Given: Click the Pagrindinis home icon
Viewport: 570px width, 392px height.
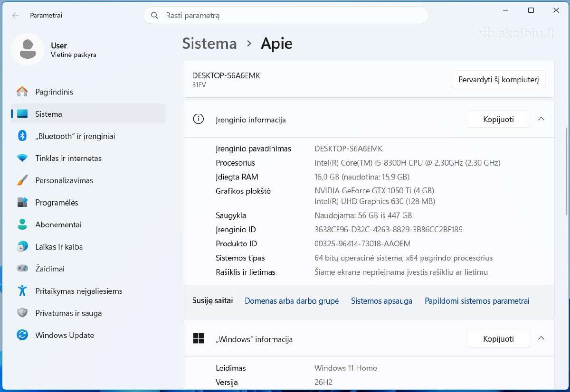Looking at the screenshot, I should click(22, 92).
